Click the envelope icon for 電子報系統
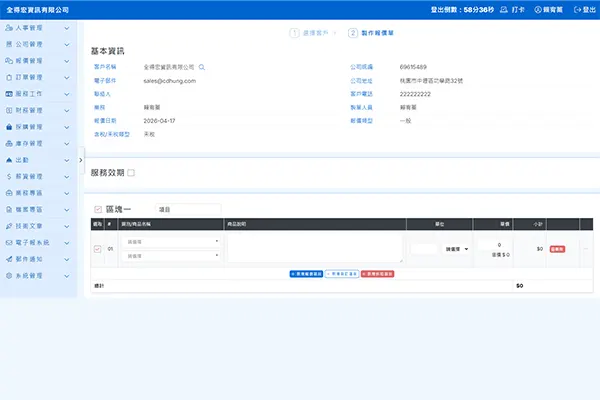This screenshot has height=400, width=600. [x=9, y=243]
